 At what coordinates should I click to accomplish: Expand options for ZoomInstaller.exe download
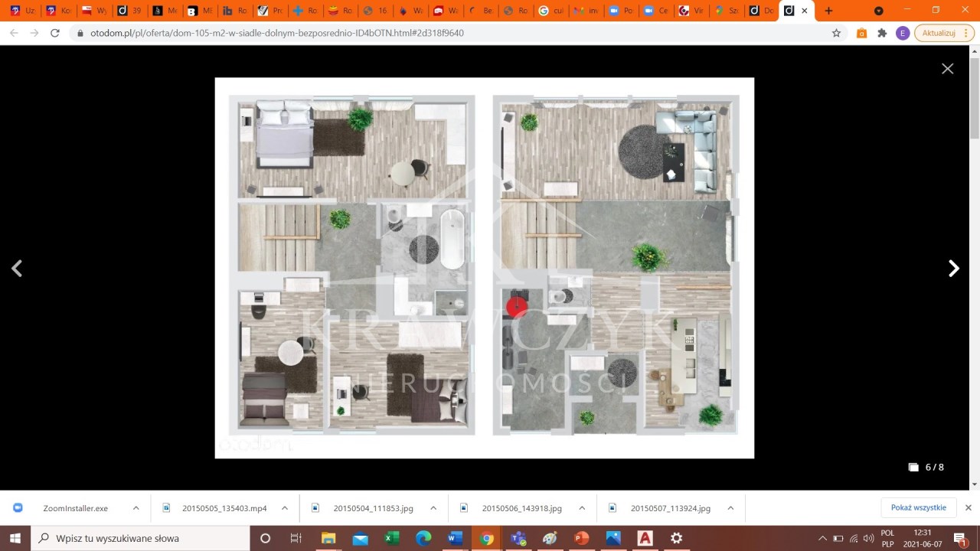(x=136, y=508)
